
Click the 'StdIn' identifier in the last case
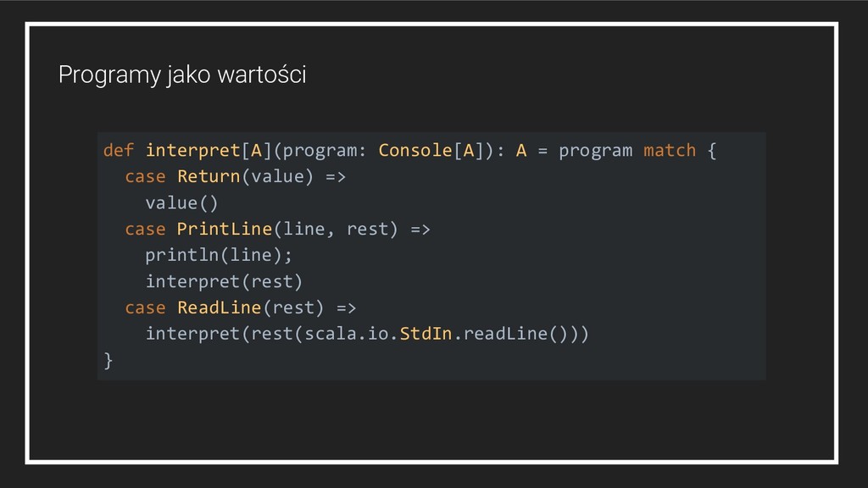[x=426, y=335]
